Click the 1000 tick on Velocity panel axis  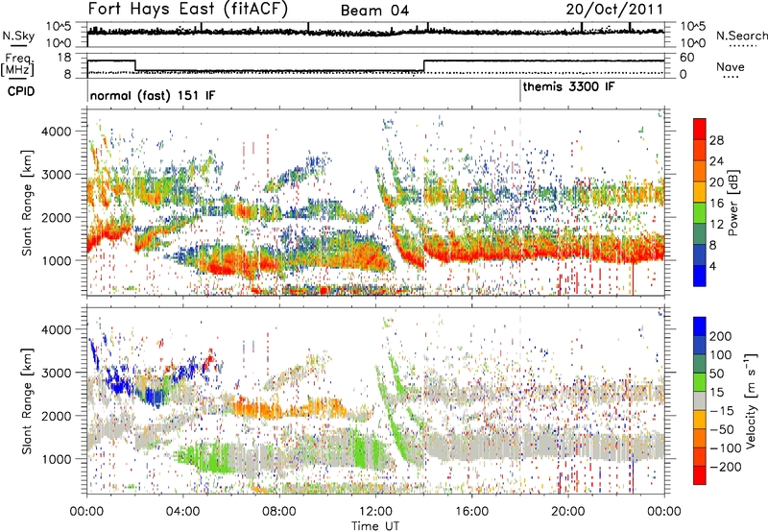(56, 459)
